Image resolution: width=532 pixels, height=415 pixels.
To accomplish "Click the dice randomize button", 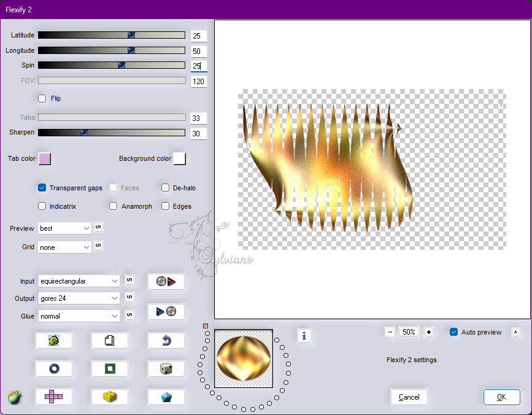I will pos(166,368).
